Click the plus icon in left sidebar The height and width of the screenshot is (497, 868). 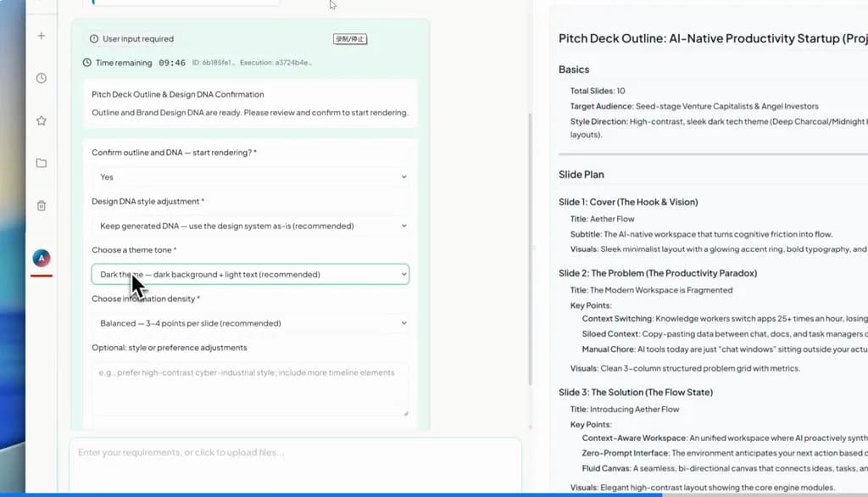41,36
